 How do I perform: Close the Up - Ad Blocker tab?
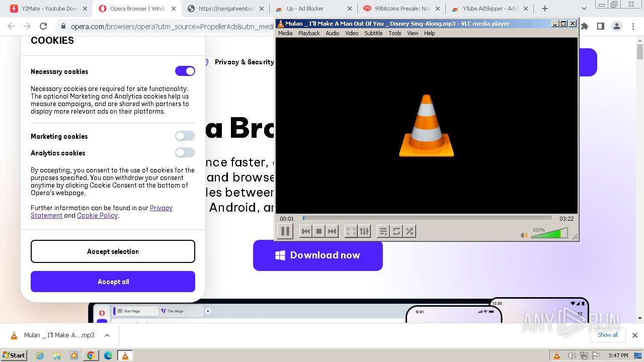[x=350, y=9]
